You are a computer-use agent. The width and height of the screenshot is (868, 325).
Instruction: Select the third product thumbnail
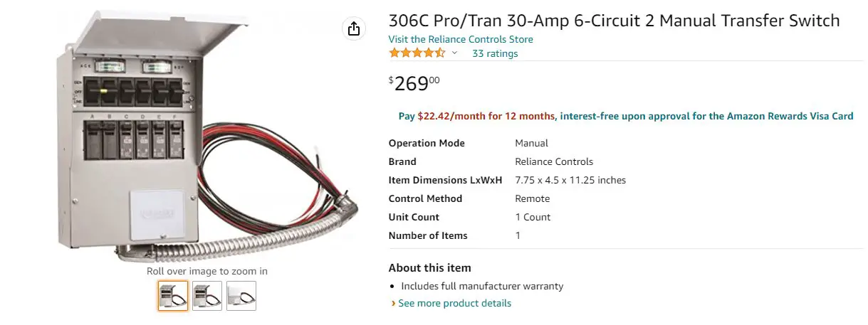[x=241, y=296]
